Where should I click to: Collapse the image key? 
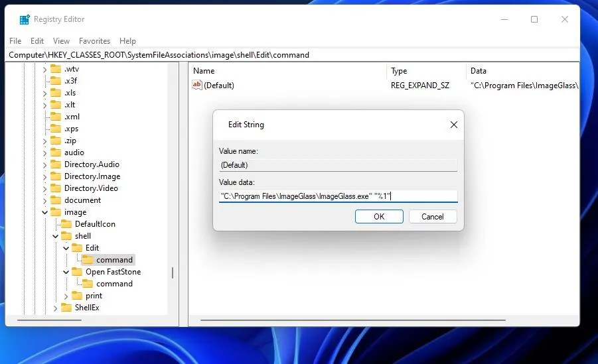click(44, 212)
